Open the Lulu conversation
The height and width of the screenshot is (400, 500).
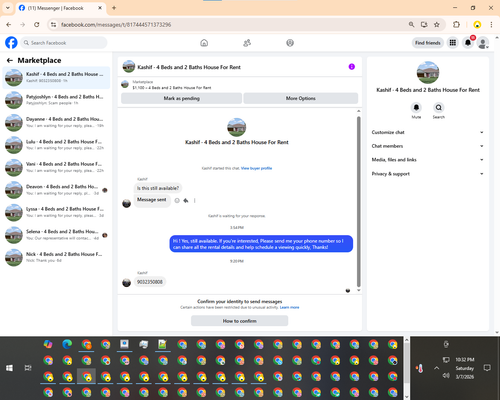pyautogui.click(x=56, y=145)
